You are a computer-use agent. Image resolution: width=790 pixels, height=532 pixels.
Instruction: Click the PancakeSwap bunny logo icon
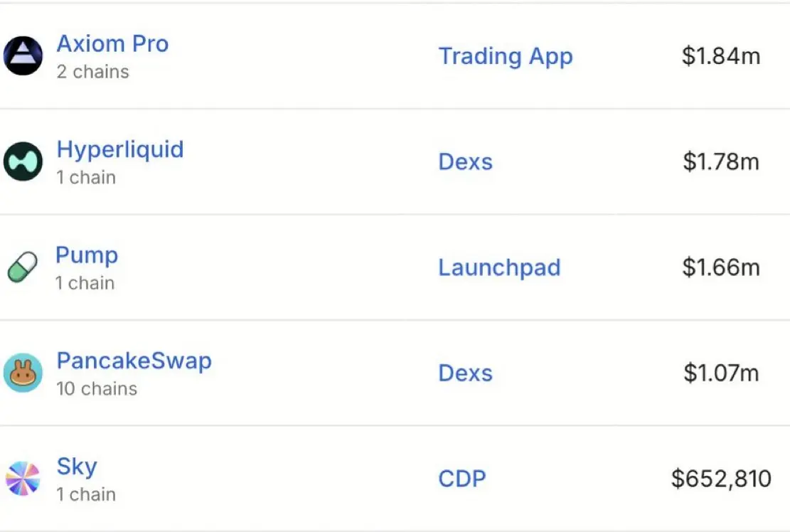(x=23, y=373)
